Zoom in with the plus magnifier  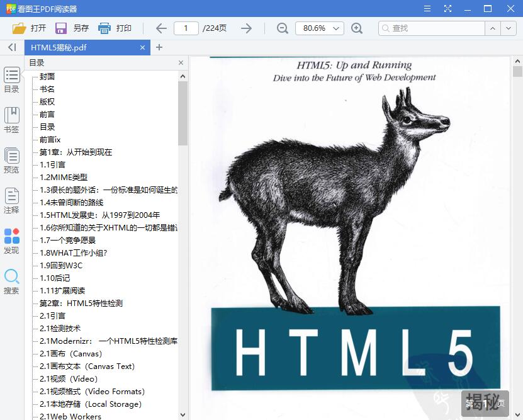click(357, 28)
